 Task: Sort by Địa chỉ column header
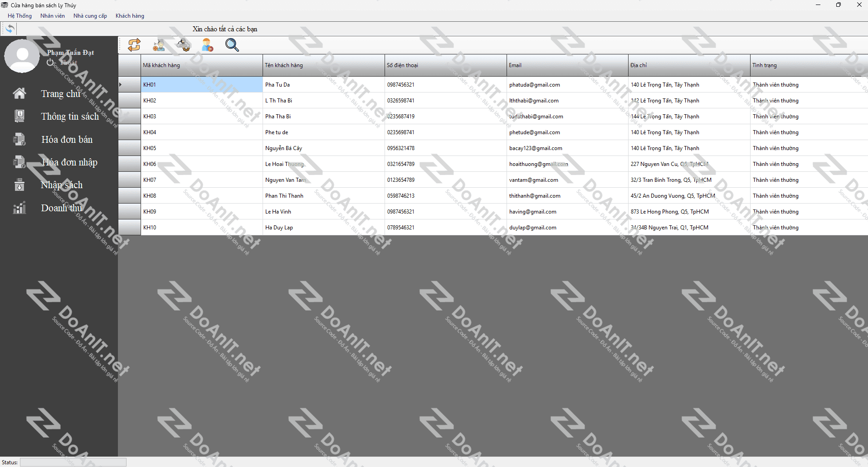tap(689, 65)
